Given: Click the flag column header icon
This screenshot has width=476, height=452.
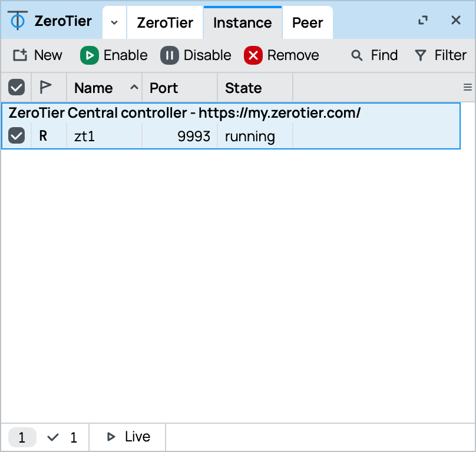Looking at the screenshot, I should pos(45,87).
